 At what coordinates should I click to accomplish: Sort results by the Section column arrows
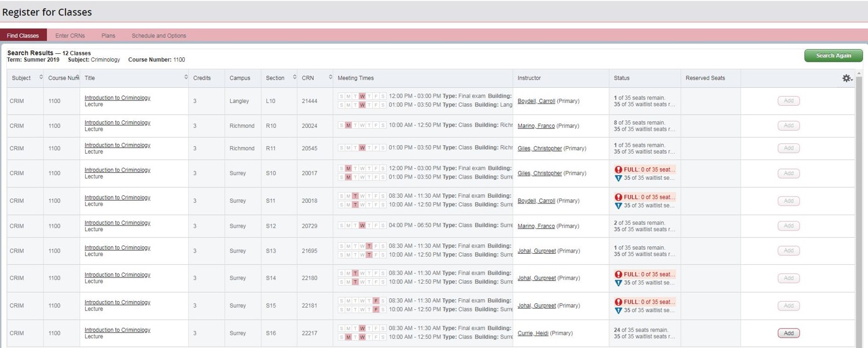click(x=295, y=77)
